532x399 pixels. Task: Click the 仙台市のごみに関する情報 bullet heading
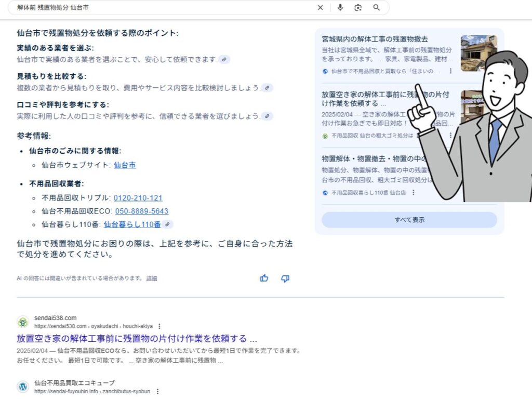(75, 151)
